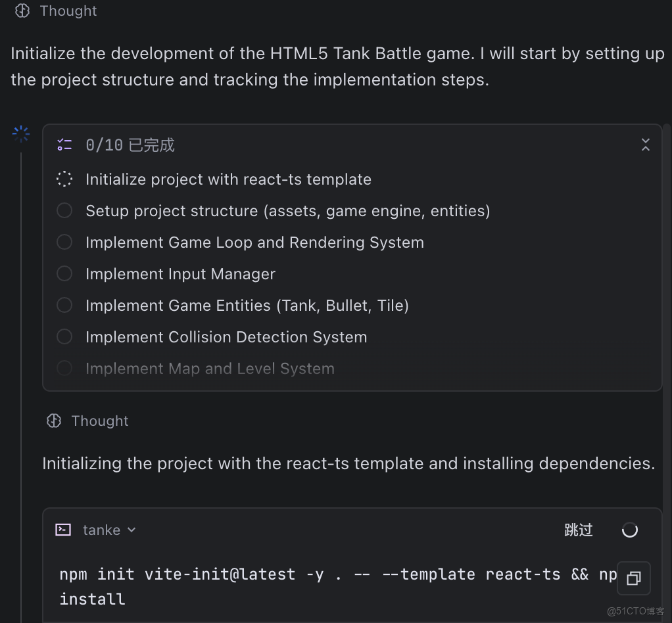The image size is (672, 623).
Task: Toggle circle for Setup project structure
Action: (x=64, y=210)
